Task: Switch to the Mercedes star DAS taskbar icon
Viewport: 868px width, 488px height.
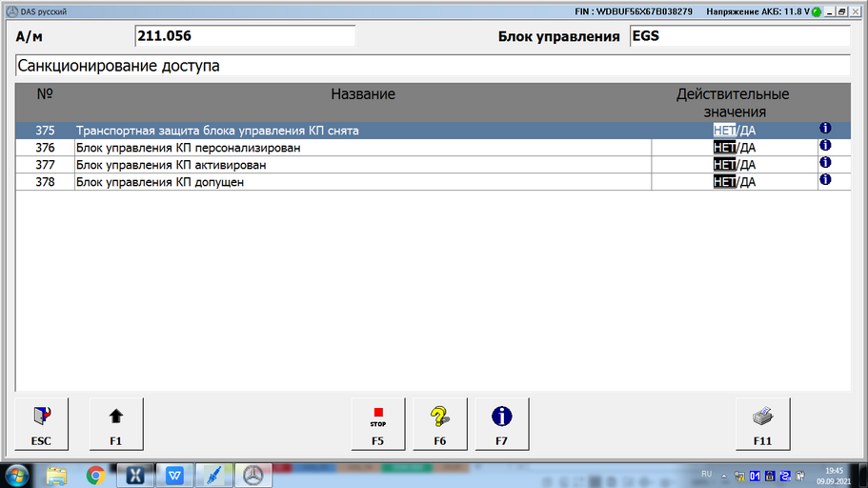Action: [253, 476]
